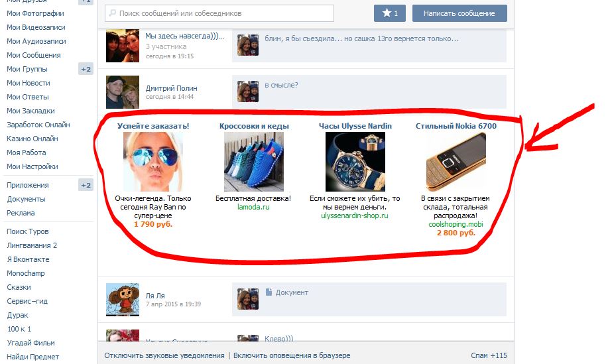Visit ulyssenardin-shop.ru link
Image resolution: width=610 pixels, height=364 pixels.
pos(355,215)
